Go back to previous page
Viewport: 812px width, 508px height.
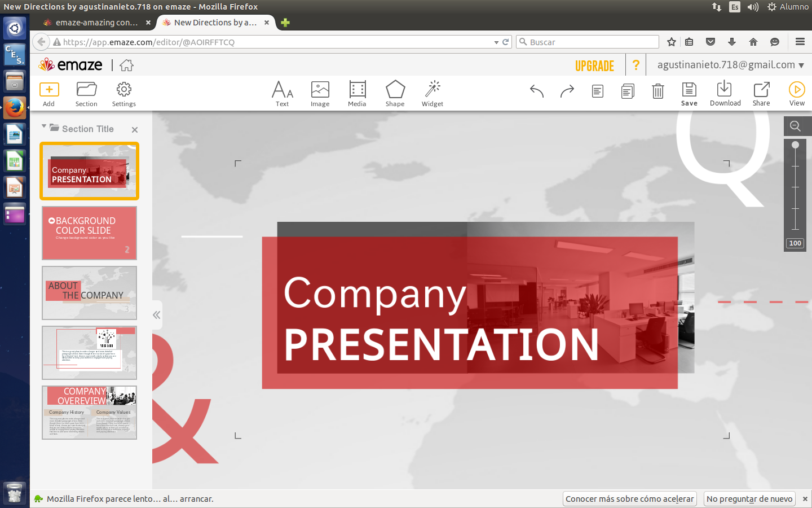pyautogui.click(x=41, y=42)
